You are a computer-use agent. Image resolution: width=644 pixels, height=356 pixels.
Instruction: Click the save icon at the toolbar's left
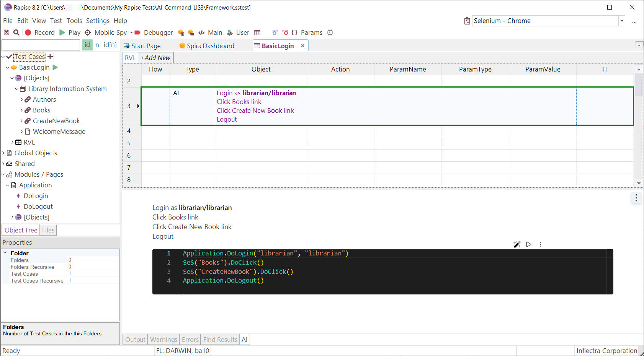[6, 33]
